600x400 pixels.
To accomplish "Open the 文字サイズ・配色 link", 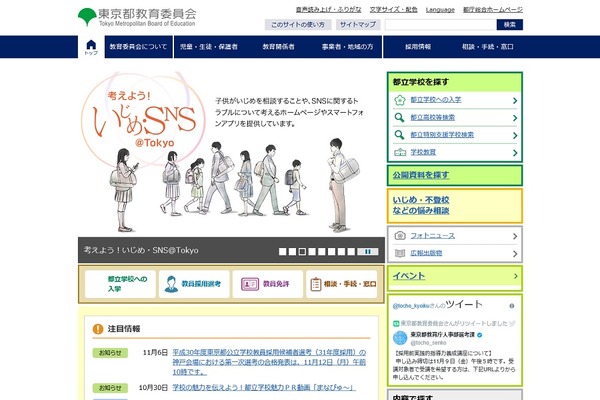I will [393, 10].
